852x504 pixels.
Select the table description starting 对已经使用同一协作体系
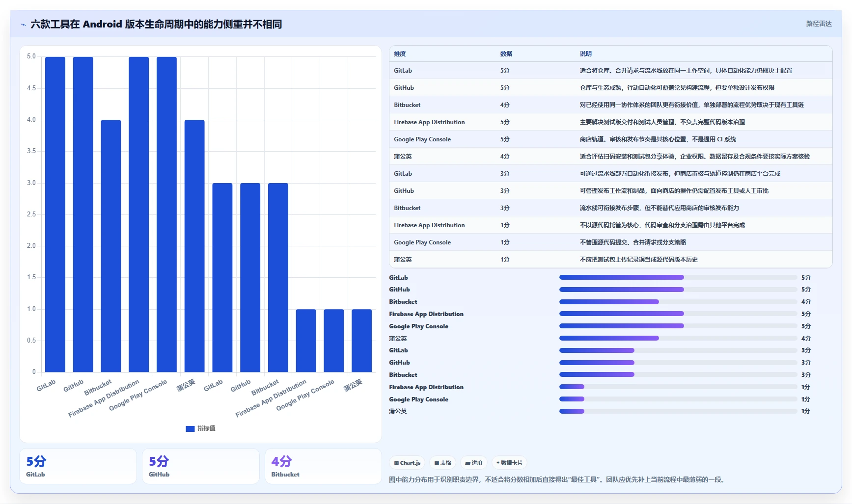click(691, 105)
